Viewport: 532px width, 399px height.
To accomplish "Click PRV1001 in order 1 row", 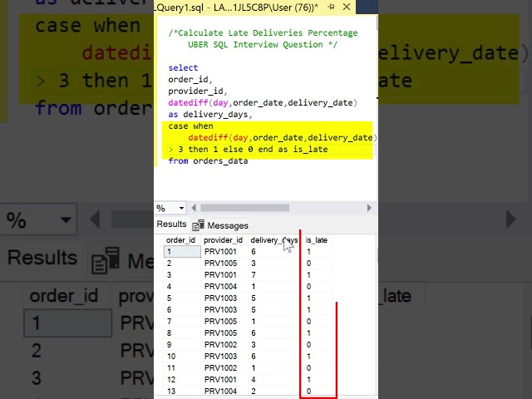I will [220, 252].
